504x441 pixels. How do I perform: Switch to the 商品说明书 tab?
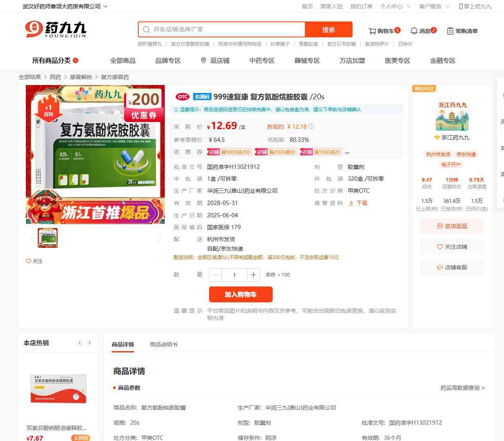coord(163,344)
